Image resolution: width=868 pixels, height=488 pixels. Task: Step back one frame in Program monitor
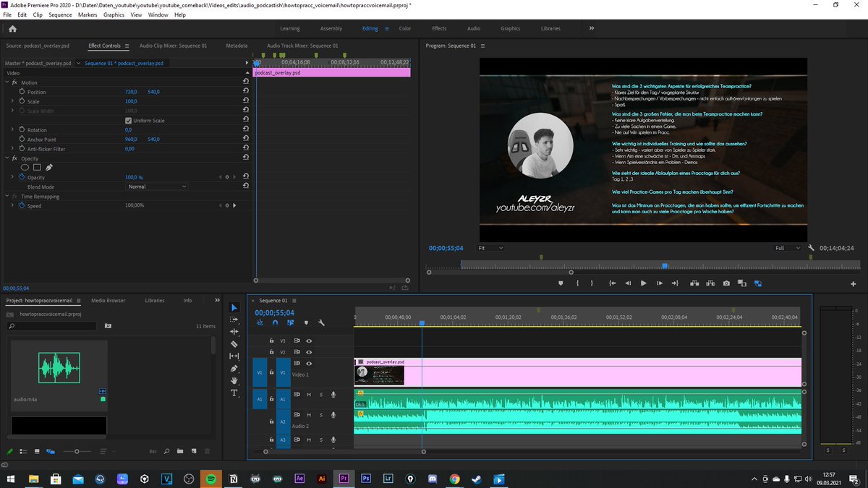(627, 283)
